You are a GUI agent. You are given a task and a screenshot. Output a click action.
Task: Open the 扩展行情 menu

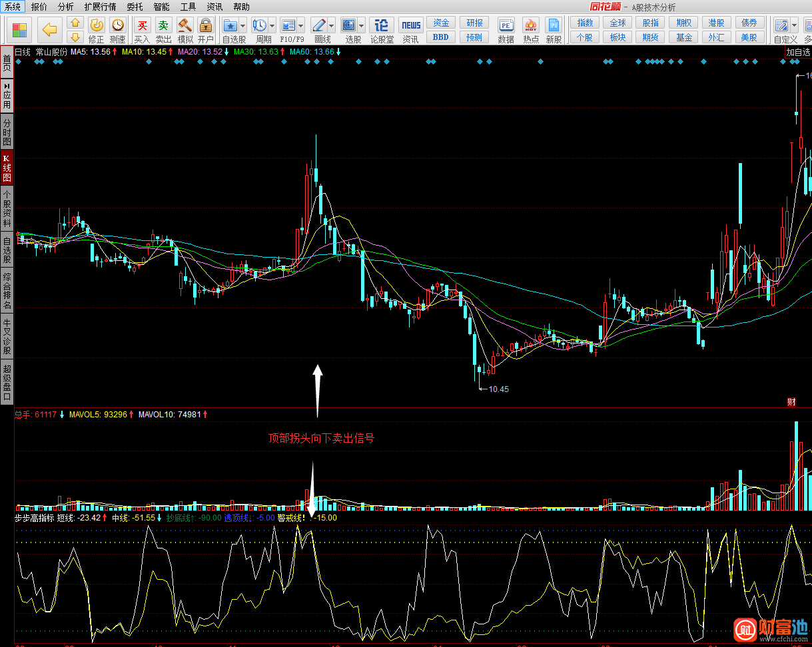coord(100,7)
